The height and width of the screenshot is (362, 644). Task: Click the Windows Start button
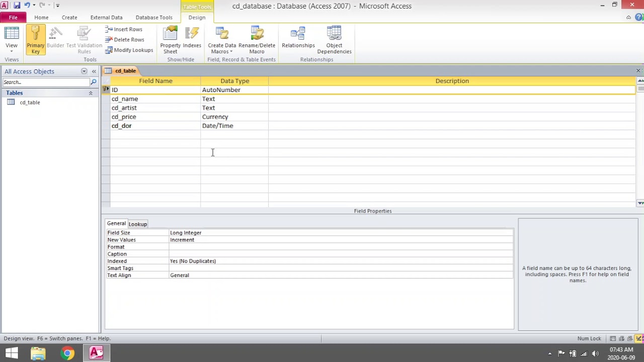pyautogui.click(x=12, y=353)
